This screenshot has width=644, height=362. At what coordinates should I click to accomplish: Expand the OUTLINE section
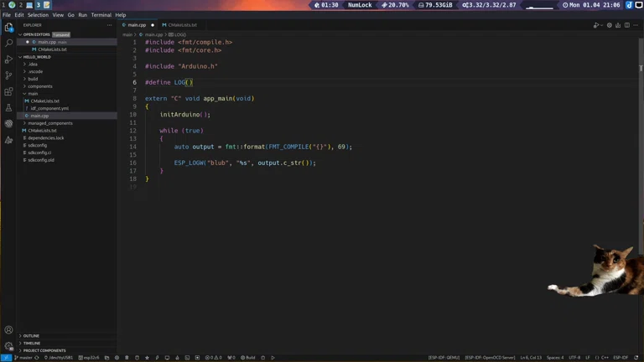click(x=31, y=336)
